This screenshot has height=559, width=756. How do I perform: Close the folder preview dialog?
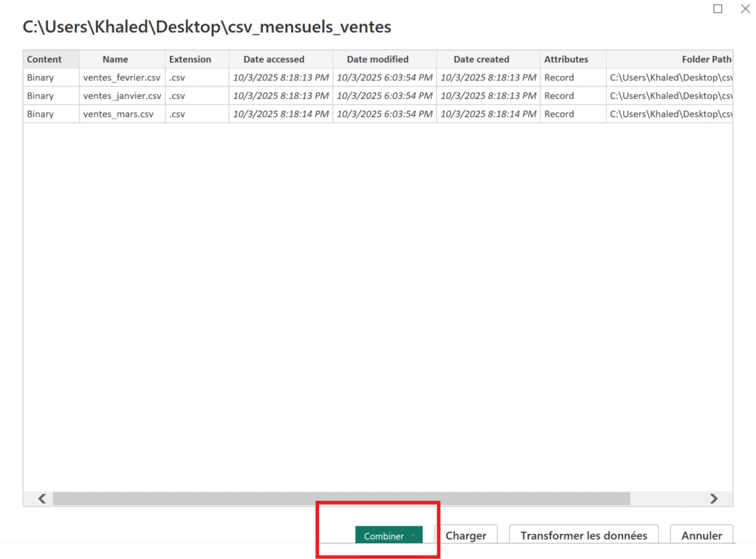[x=746, y=9]
